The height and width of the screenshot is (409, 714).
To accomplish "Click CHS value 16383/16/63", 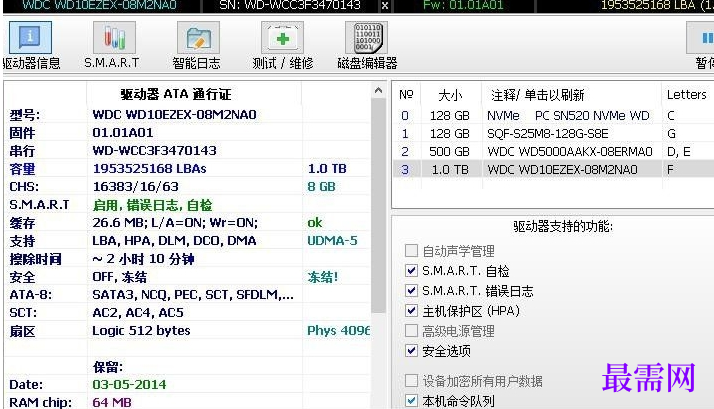I will coord(136,186).
